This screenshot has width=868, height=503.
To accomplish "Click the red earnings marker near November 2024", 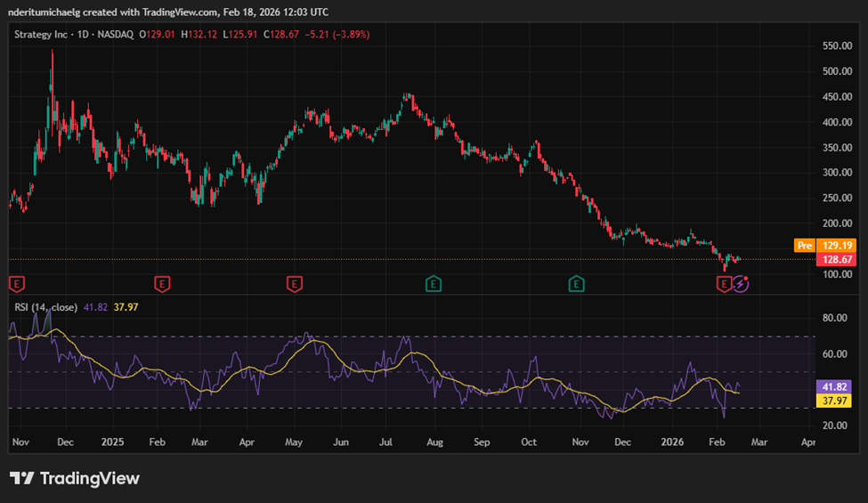I will coord(15,283).
